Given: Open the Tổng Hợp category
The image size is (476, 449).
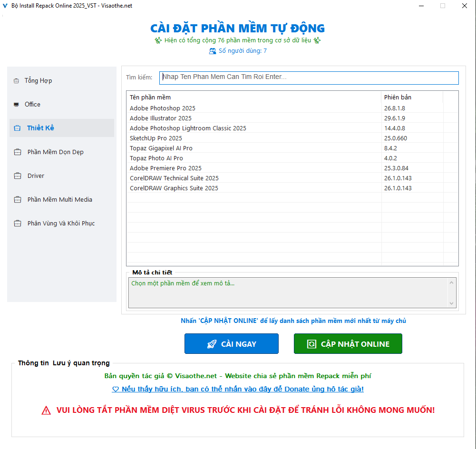Looking at the screenshot, I should tap(62, 80).
